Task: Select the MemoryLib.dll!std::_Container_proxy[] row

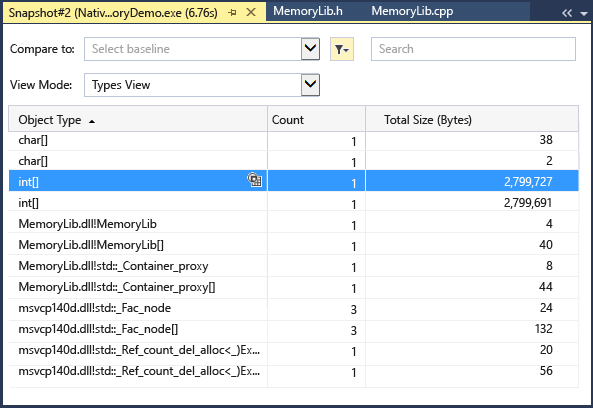Action: (293, 287)
